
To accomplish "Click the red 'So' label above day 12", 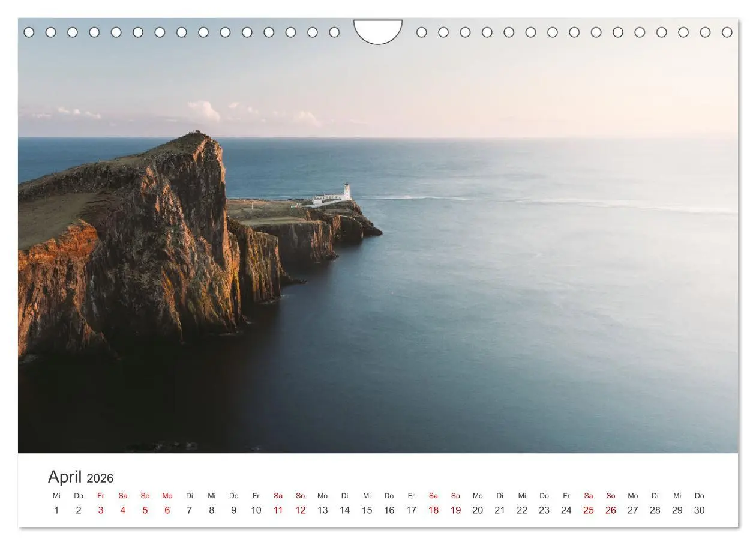I will tap(301, 496).
